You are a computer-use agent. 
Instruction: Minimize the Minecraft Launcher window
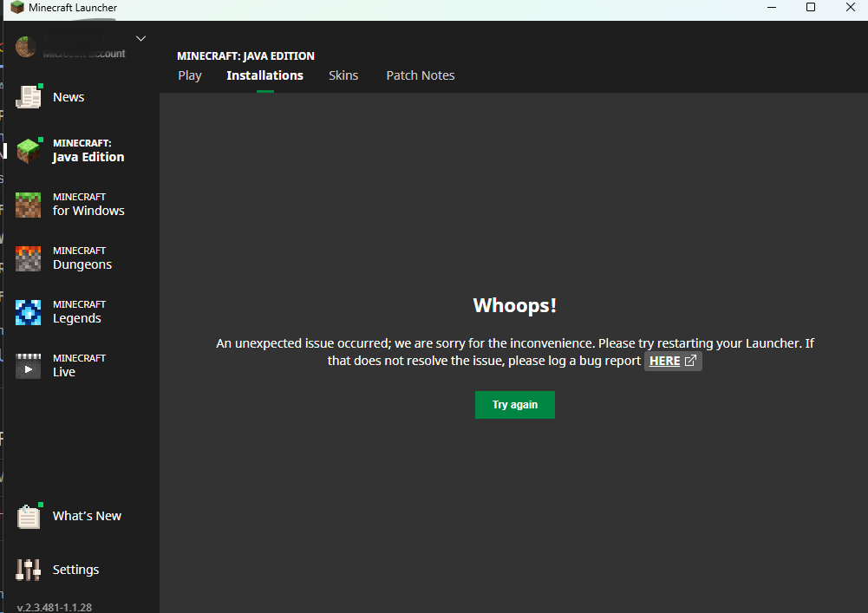click(772, 7)
